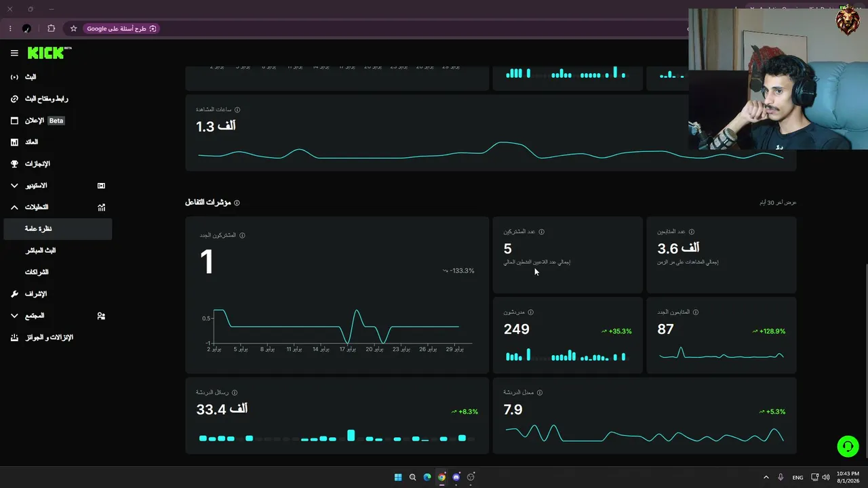Screen dimensions: 868x488
Task: Click info icon beside المشتركون الجدد
Action: click(242, 235)
